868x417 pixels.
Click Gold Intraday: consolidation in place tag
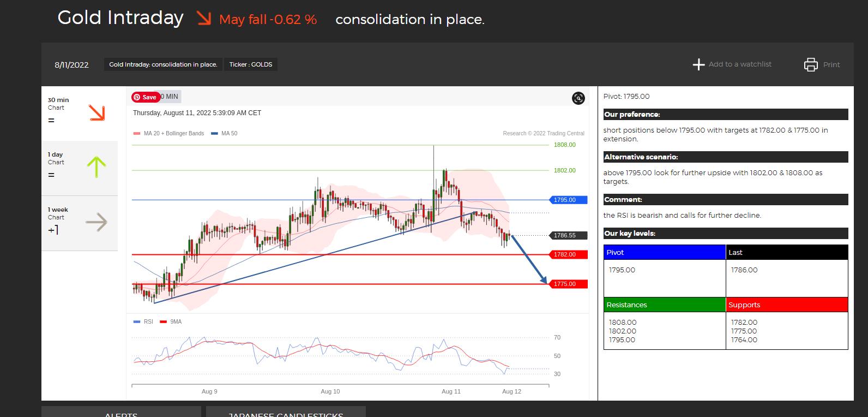[163, 64]
